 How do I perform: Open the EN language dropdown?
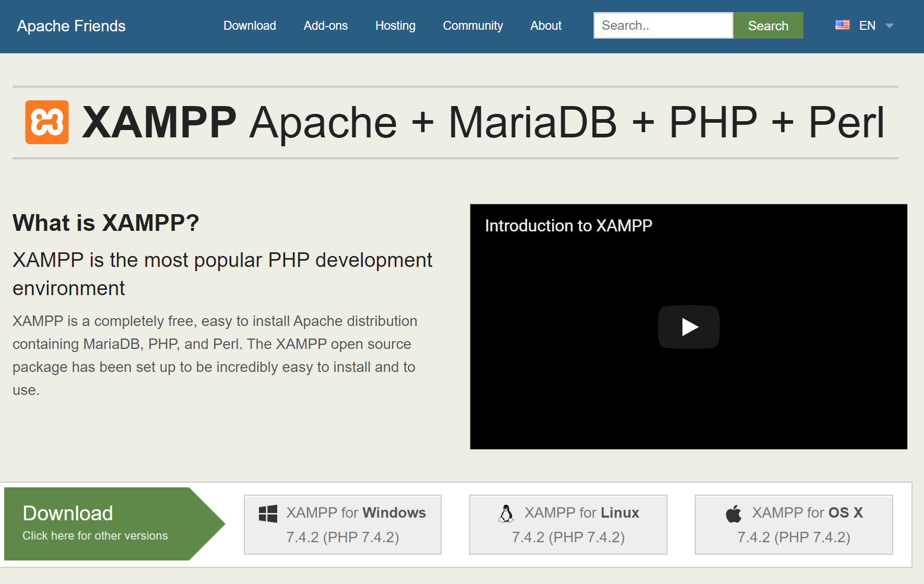(x=867, y=25)
